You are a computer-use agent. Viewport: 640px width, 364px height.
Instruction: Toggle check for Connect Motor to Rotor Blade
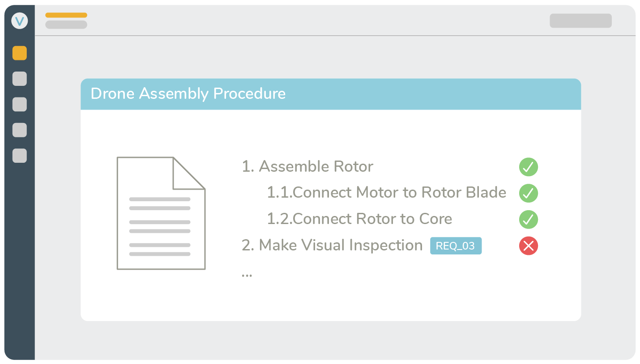tap(529, 193)
